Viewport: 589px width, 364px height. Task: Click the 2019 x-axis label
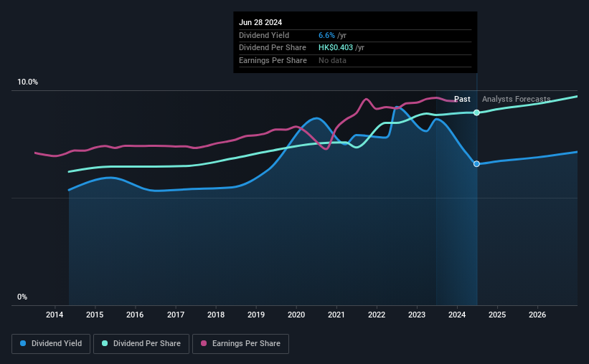256,315
